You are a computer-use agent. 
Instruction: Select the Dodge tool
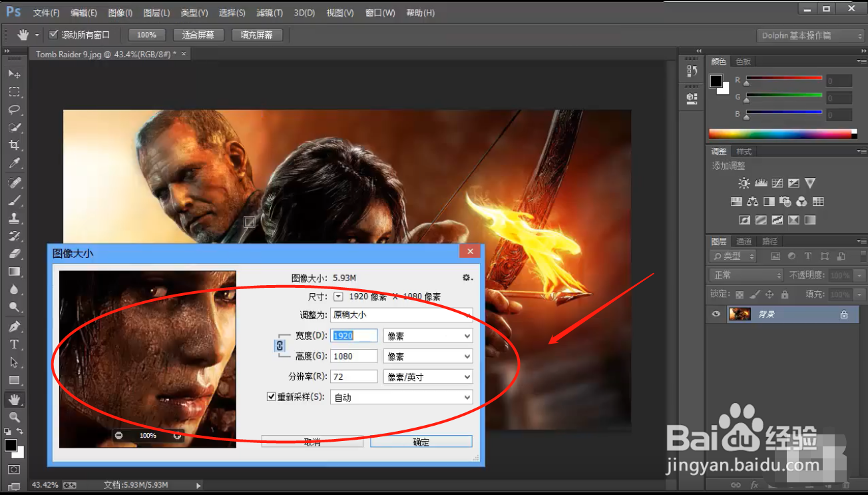point(14,307)
